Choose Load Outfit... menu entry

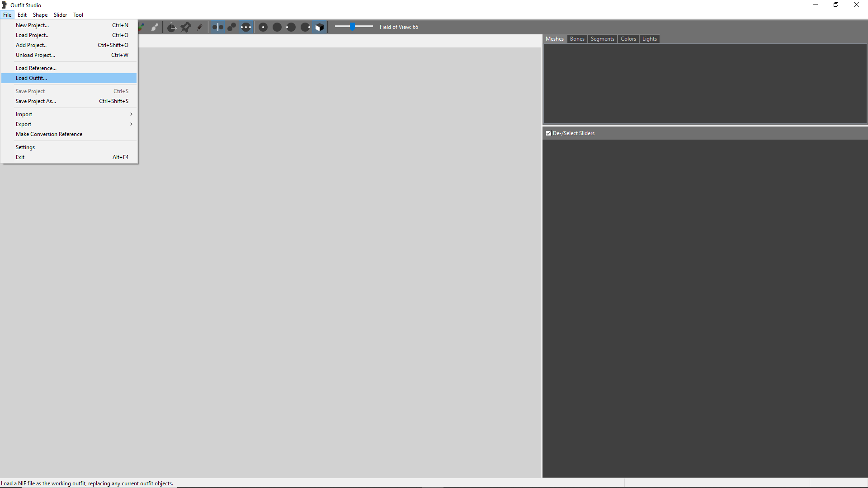pyautogui.click(x=69, y=78)
